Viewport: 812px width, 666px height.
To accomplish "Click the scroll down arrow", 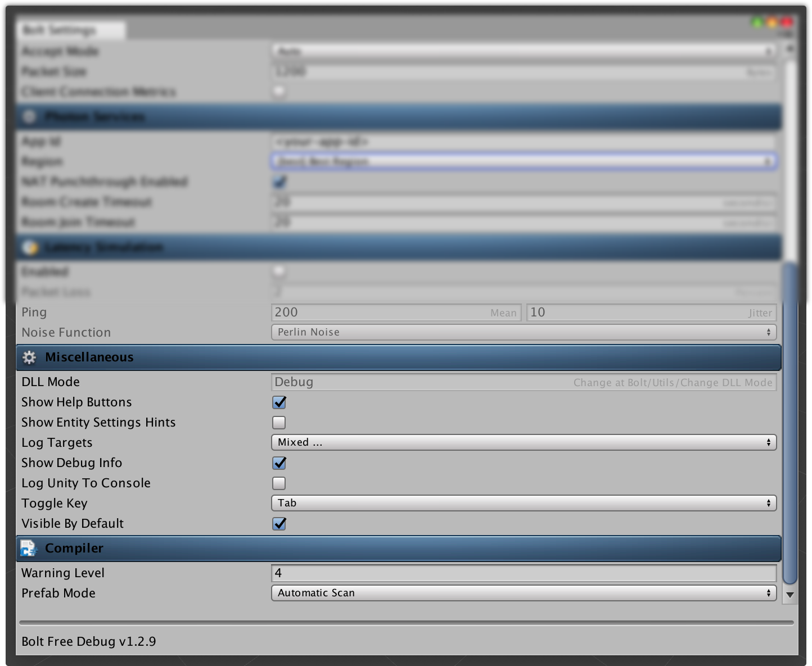I will coord(790,595).
